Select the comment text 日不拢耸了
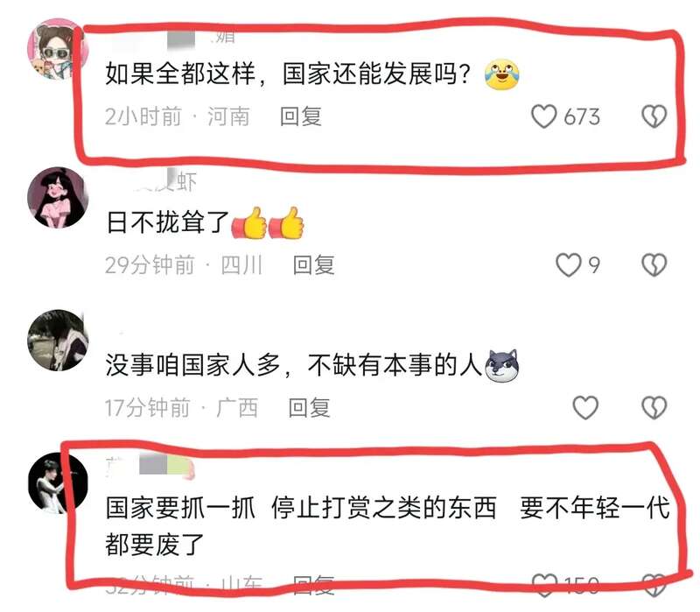Screen dimensions: 700x612 [x=168, y=222]
